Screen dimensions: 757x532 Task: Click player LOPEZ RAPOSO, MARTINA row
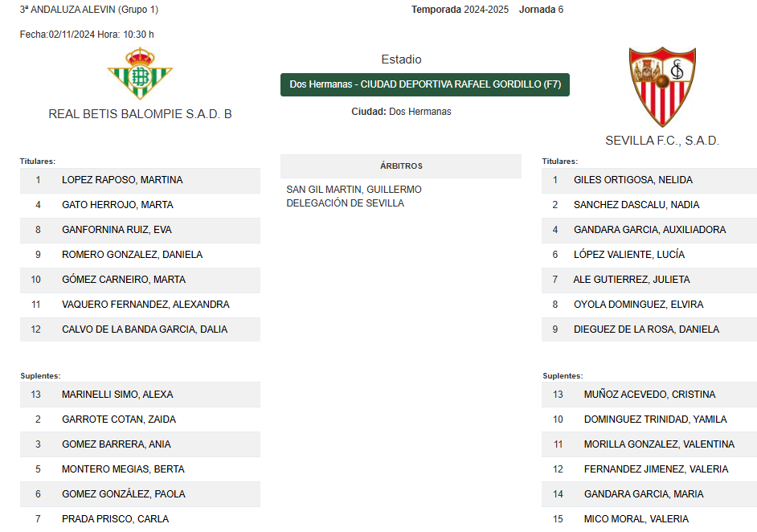[140, 181]
